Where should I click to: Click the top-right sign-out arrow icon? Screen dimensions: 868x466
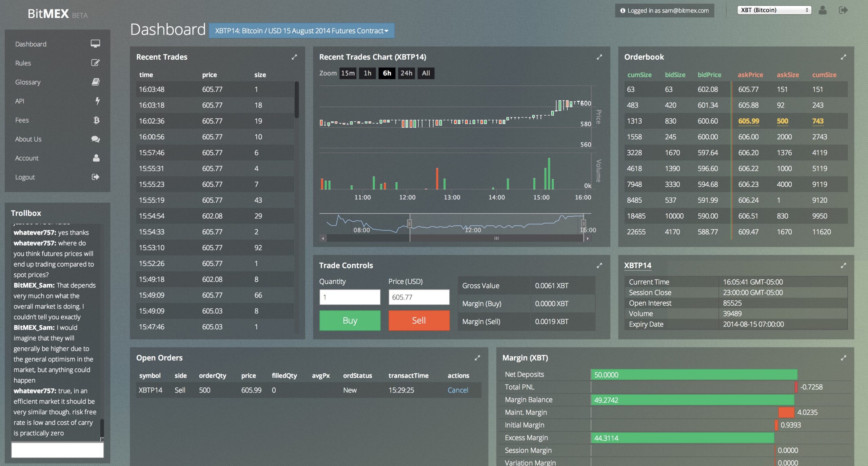(843, 10)
